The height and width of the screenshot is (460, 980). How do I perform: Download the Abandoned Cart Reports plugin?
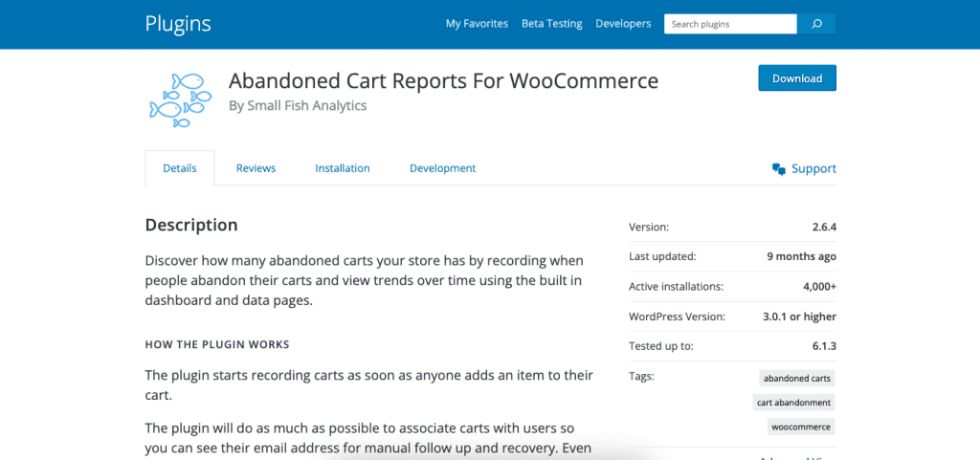tap(797, 78)
